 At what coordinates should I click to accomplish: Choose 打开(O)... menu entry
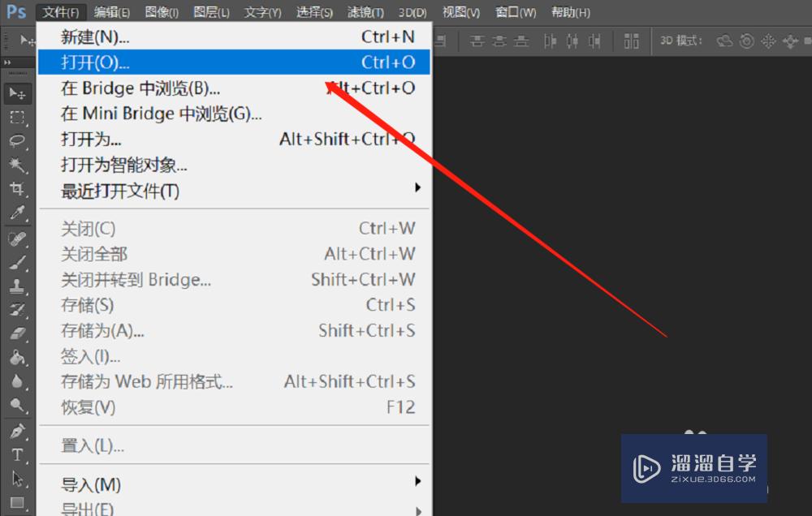[234, 62]
